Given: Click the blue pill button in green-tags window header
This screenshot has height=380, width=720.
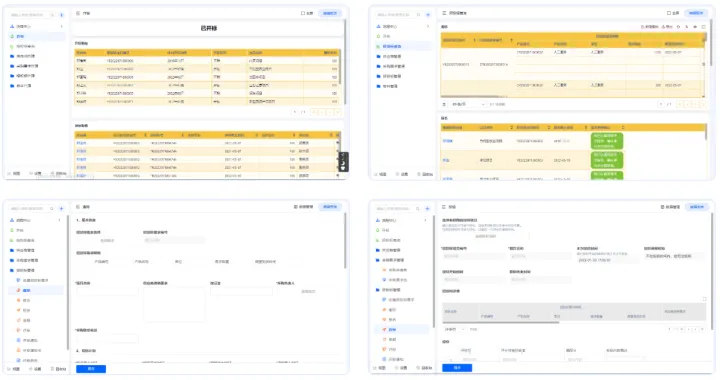Looking at the screenshot, I should 696,13.
